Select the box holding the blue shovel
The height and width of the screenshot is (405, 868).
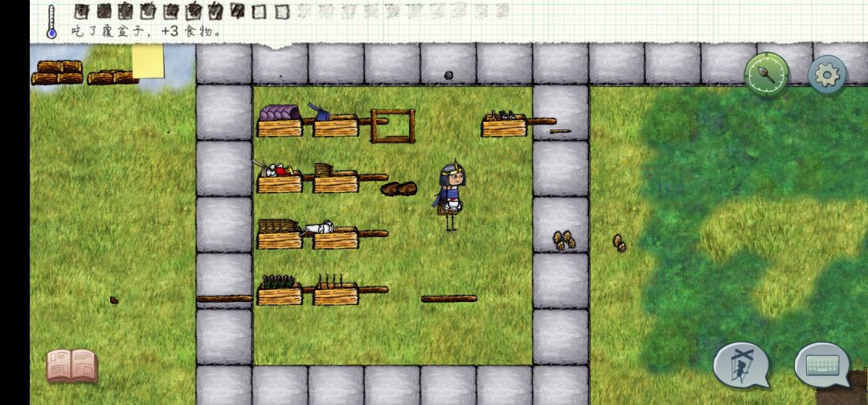(335, 121)
